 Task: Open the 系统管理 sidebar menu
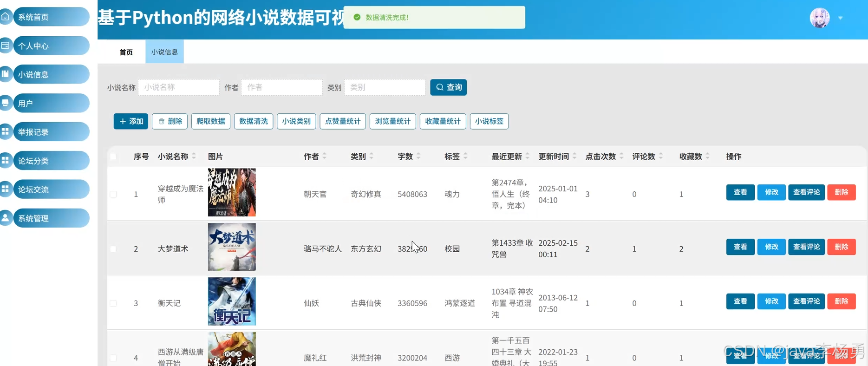pos(51,218)
